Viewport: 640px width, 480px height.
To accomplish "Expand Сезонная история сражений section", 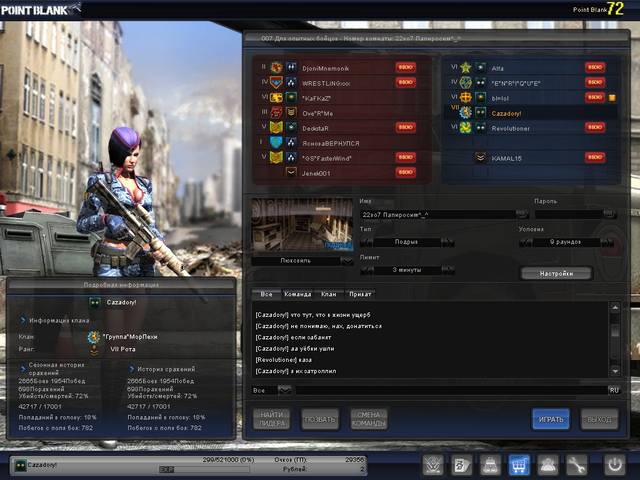I will [x=23, y=368].
